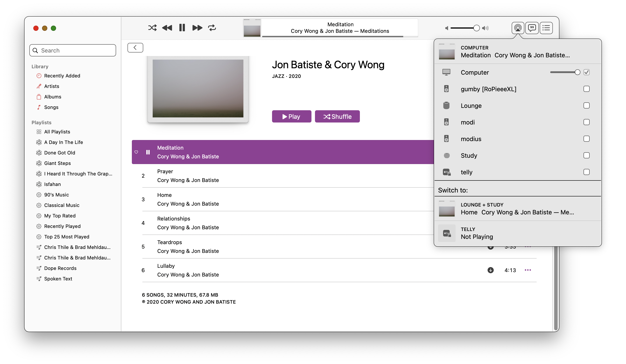Enable the gumby [RoPieeeXL] output checkbox
Screen dimensions: 626x364
[x=586, y=89]
